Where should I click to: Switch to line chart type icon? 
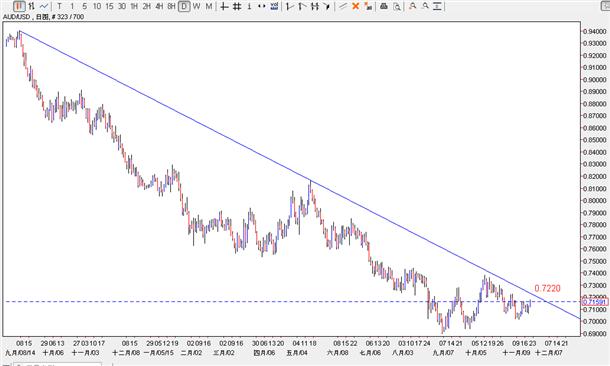pyautogui.click(x=44, y=6)
